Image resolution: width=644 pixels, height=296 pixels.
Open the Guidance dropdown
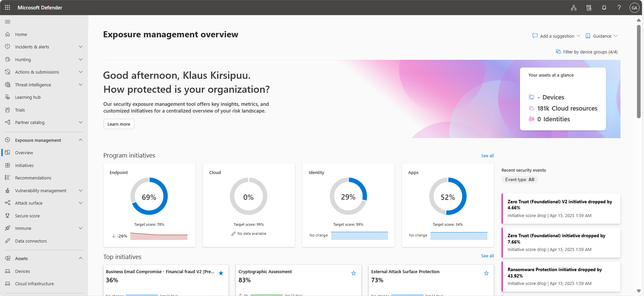coord(602,36)
